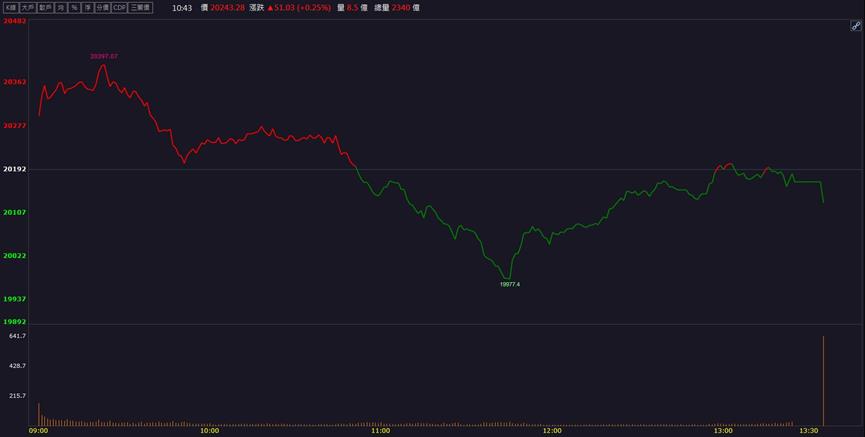Click the volume value 8.5
The image size is (865, 437).
353,8
